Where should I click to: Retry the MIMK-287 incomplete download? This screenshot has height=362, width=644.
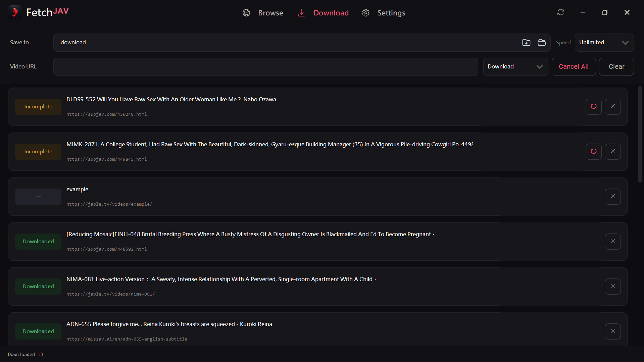click(593, 152)
